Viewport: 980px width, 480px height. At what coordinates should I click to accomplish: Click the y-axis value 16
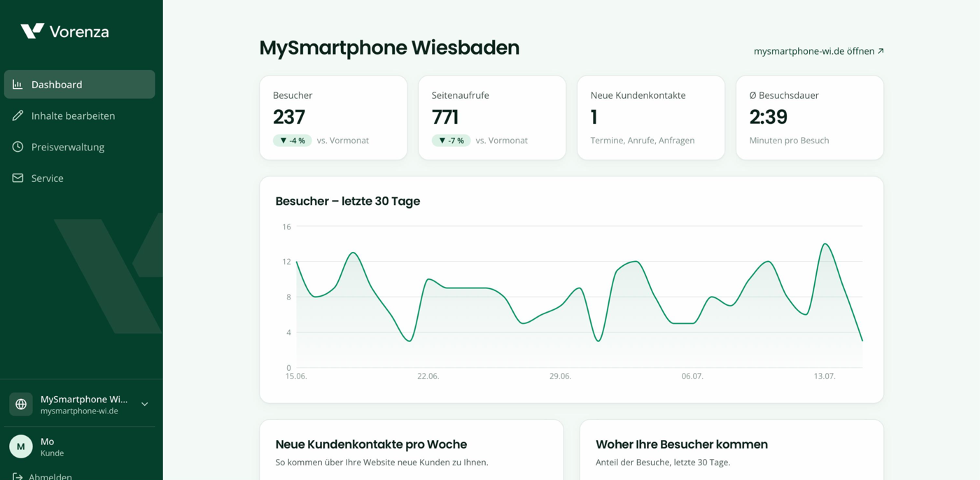coord(286,227)
